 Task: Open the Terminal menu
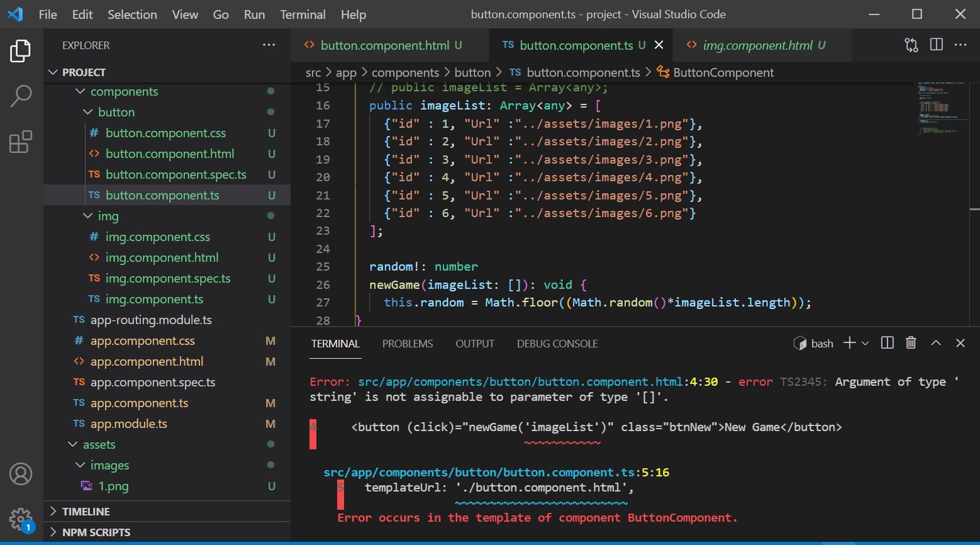click(303, 14)
